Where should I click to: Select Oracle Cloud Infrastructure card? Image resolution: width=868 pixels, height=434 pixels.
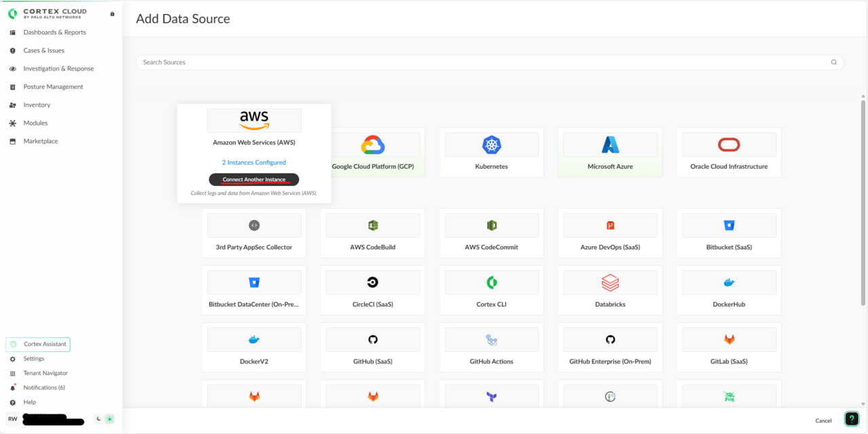point(729,153)
